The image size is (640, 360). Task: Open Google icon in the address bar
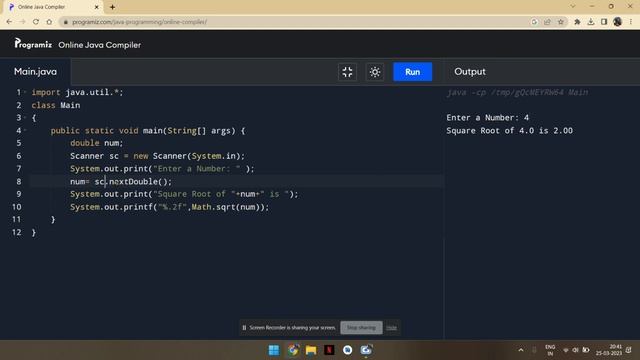pyautogui.click(x=534, y=22)
